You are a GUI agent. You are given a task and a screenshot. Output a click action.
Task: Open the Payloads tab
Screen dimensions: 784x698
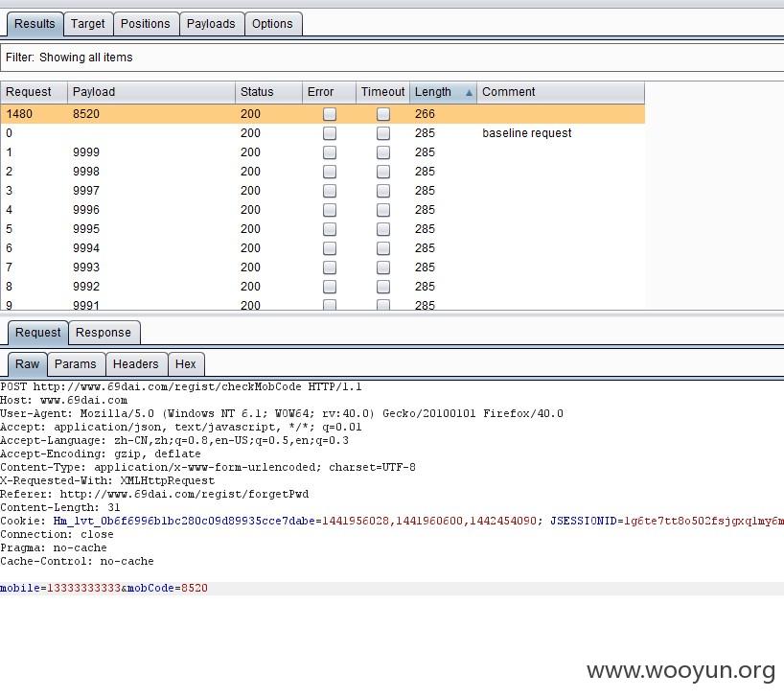tap(211, 24)
